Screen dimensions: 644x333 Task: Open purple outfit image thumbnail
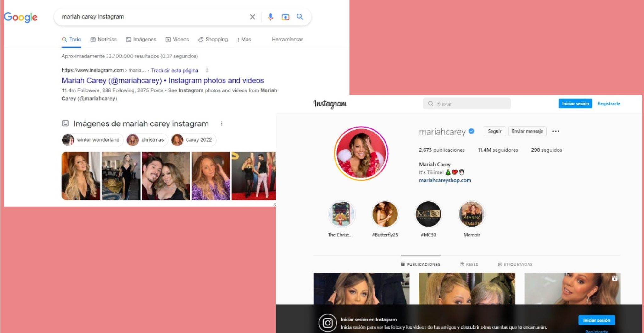tap(211, 176)
